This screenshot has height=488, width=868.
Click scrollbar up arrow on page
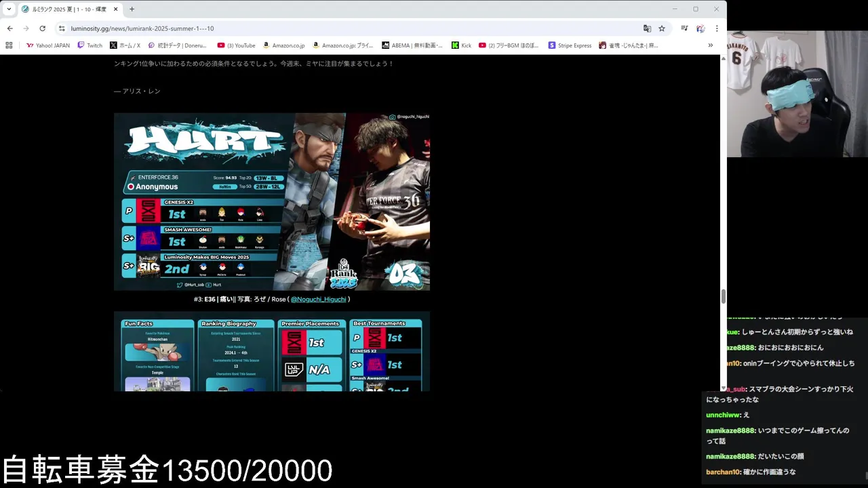coord(723,58)
